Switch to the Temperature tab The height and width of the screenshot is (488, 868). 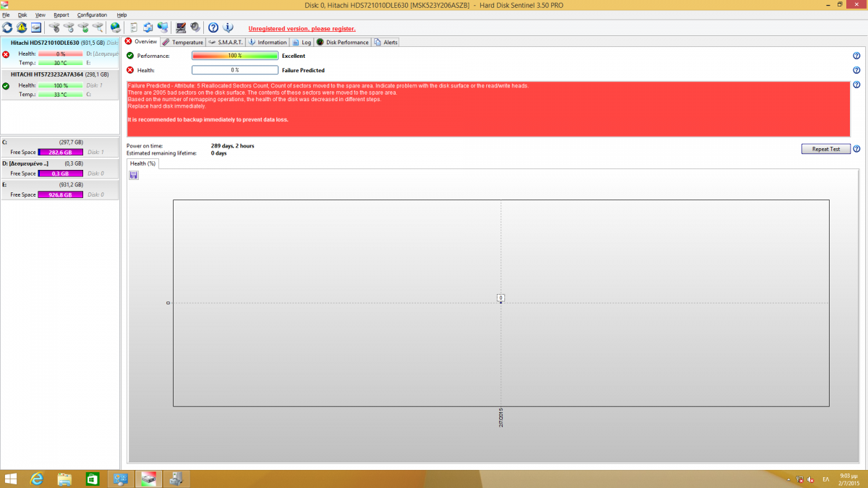pyautogui.click(x=183, y=42)
